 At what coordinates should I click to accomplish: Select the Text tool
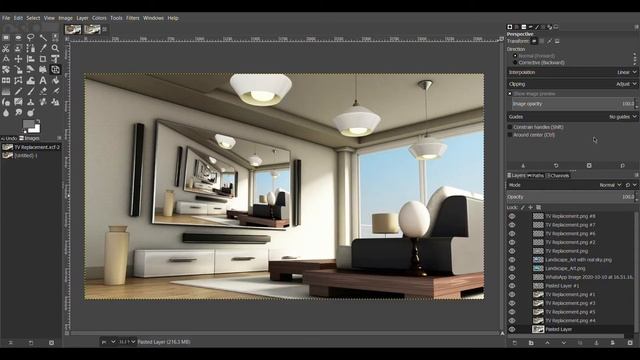43,80
